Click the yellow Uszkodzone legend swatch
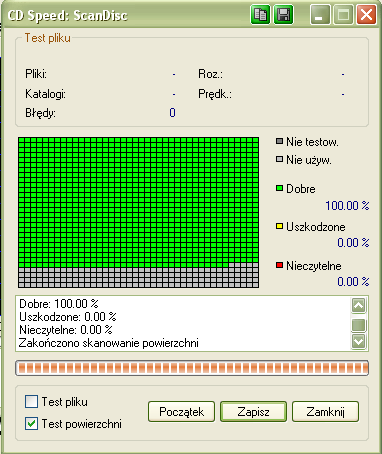382x454 pixels. click(279, 226)
